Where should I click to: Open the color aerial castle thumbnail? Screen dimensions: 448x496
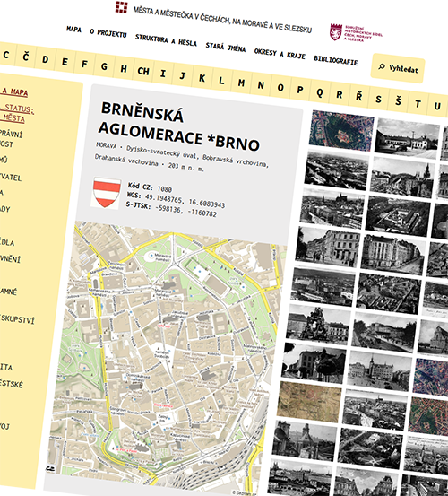click(x=341, y=130)
